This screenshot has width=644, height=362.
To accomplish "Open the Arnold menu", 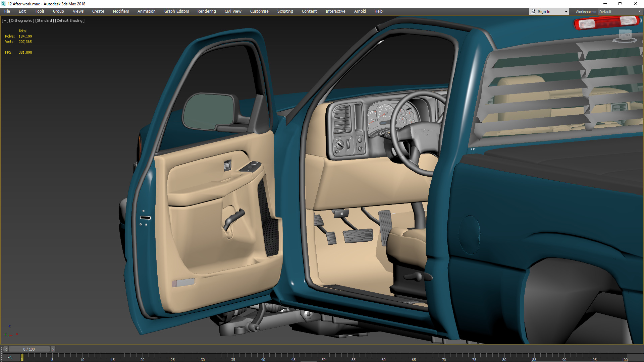I will click(x=360, y=11).
